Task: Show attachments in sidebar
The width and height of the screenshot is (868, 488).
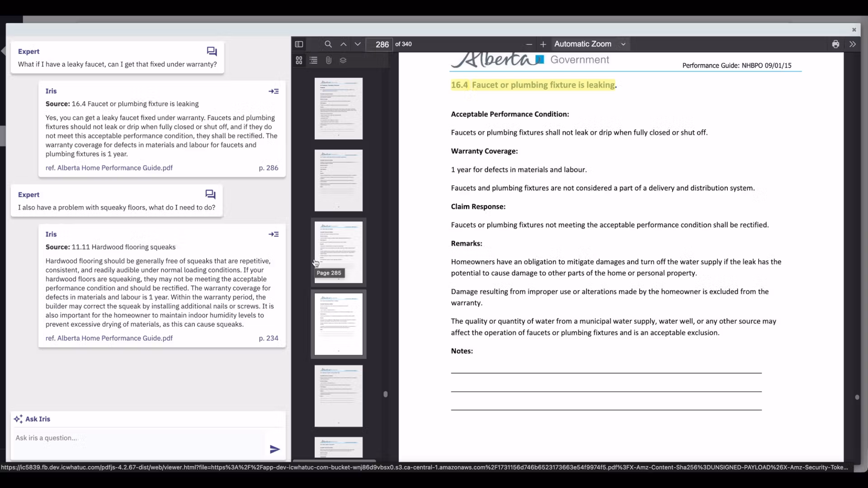Action: (x=329, y=60)
